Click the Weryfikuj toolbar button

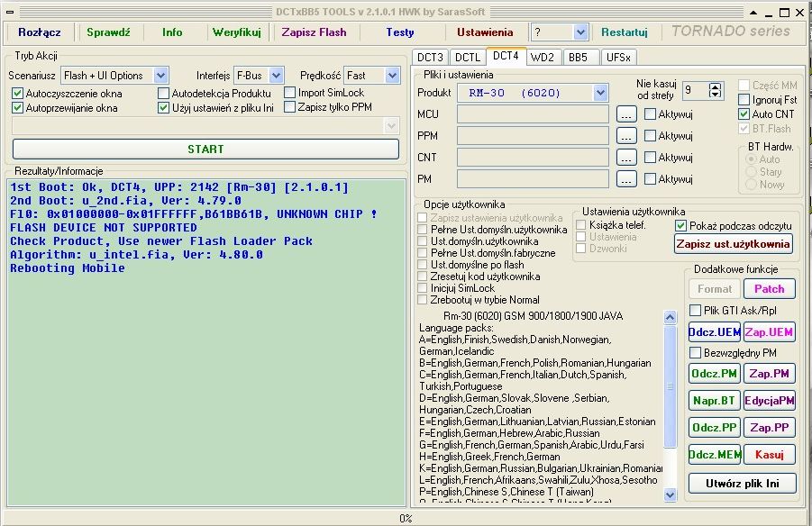[237, 32]
